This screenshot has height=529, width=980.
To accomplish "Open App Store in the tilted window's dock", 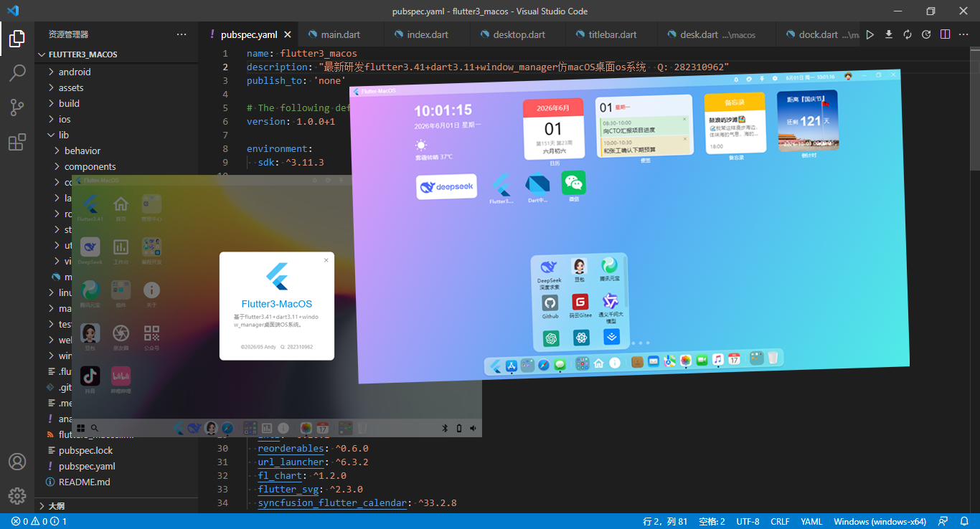I will coord(512,366).
